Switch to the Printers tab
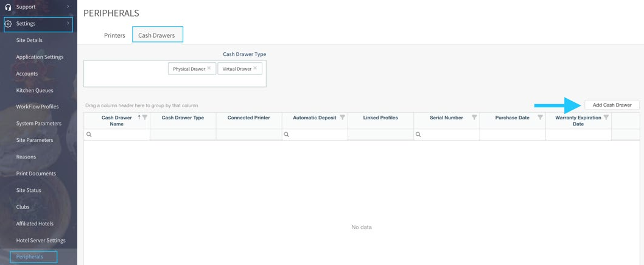Viewport: 644px width, 265px height. click(x=114, y=35)
